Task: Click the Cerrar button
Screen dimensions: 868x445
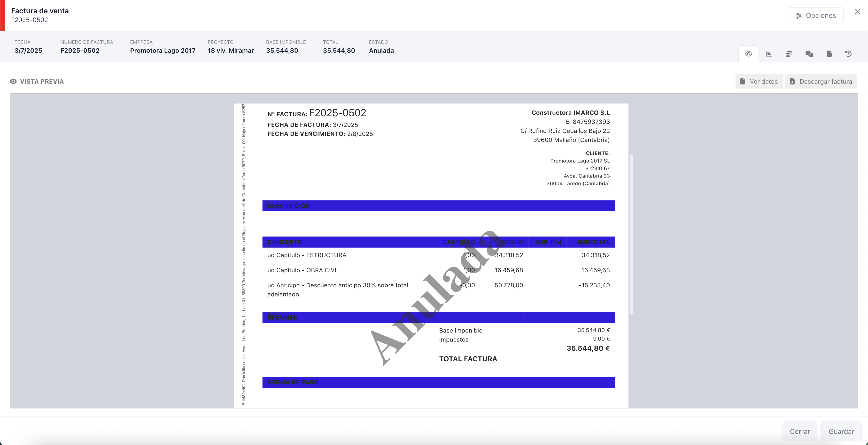Action: [800, 431]
